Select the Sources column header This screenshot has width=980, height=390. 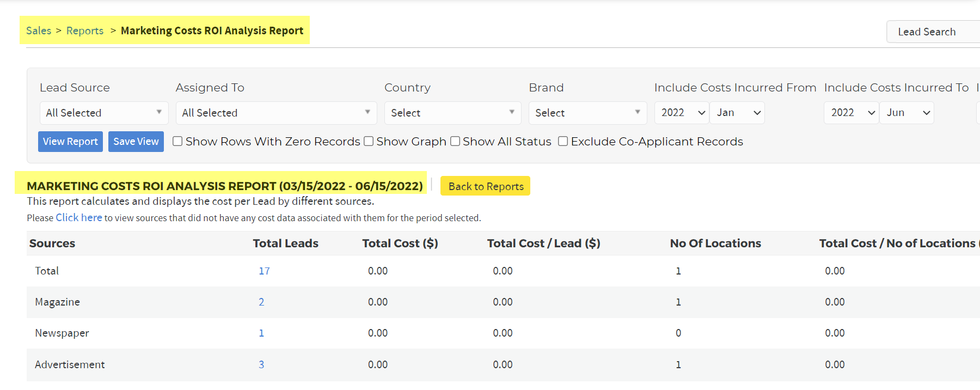point(52,243)
